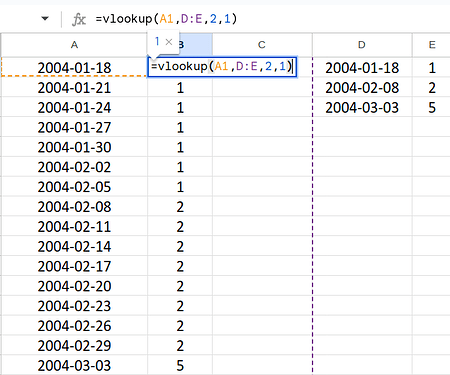Select column C header
The height and width of the screenshot is (375, 450).
[x=262, y=45]
